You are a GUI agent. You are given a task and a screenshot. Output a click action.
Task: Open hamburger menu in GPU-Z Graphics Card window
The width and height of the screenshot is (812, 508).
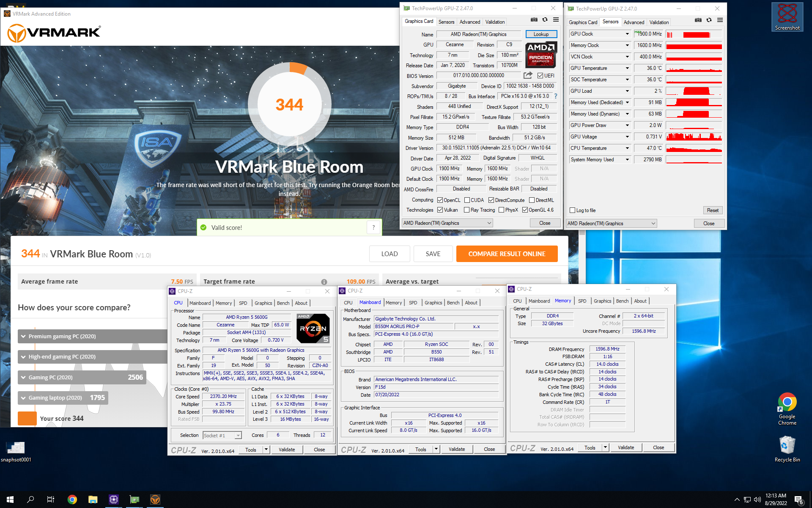[556, 20]
